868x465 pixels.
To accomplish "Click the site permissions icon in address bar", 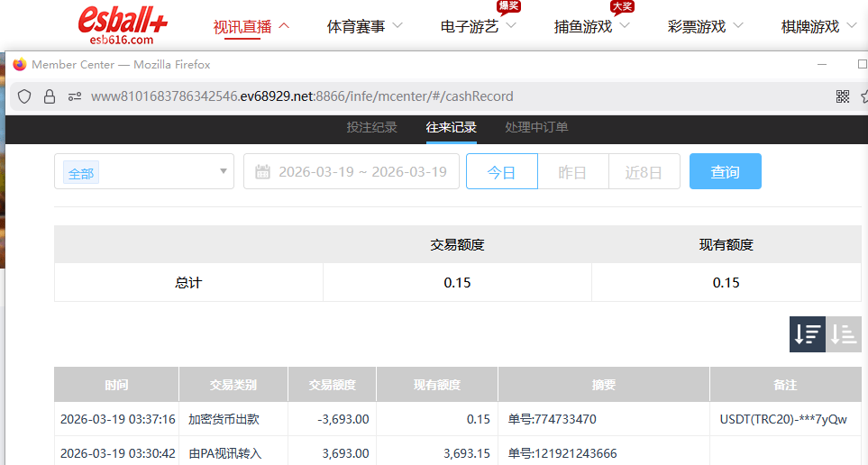I will tap(75, 96).
